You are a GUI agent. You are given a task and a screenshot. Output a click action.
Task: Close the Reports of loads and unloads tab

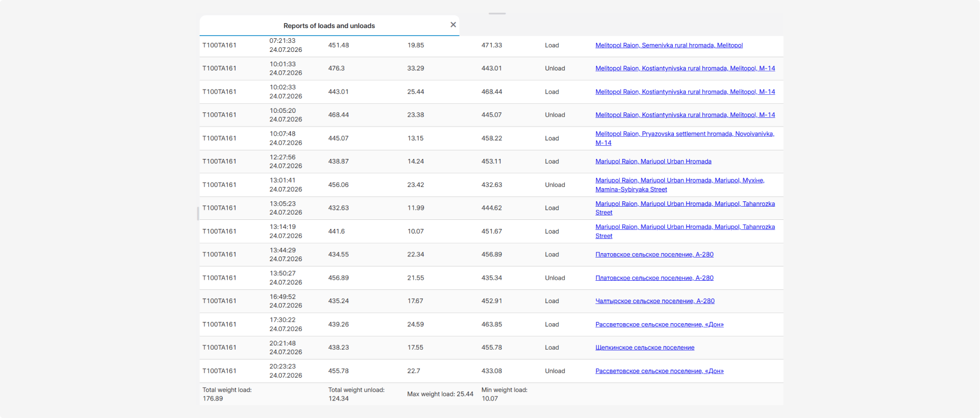click(453, 25)
